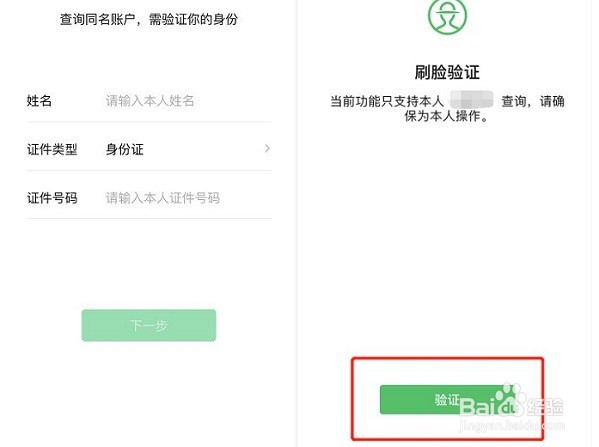Click the 保为本人操作 text line

pos(447,115)
